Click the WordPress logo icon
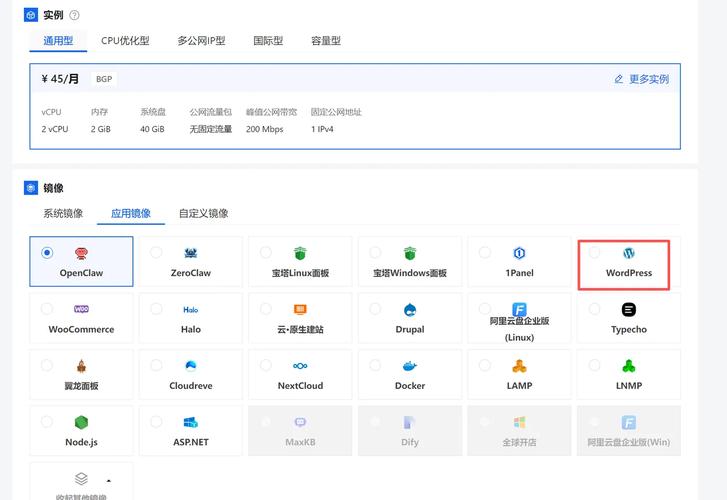 pyautogui.click(x=629, y=253)
